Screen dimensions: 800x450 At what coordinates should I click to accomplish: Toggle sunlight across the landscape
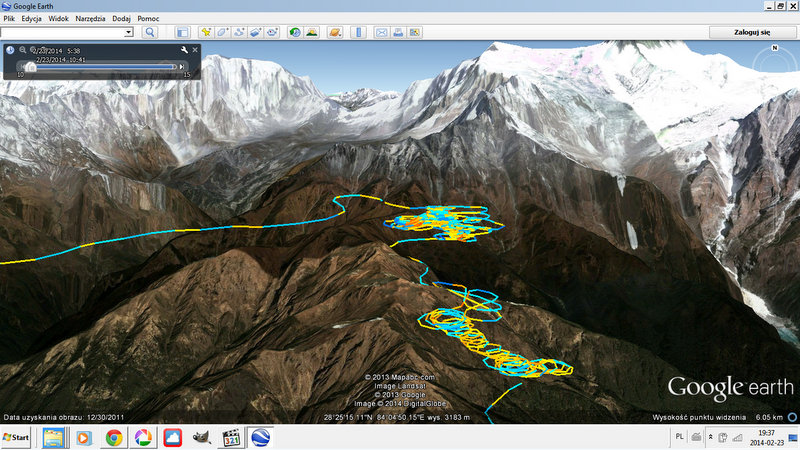coord(312,32)
